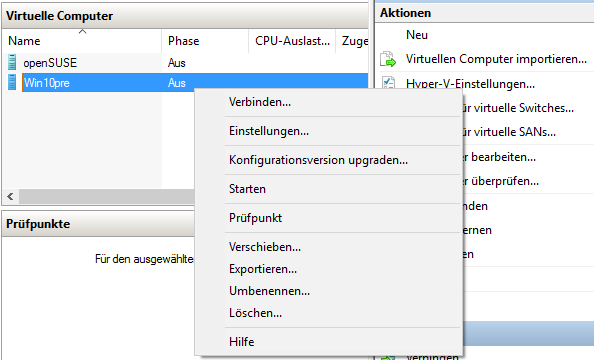
Task: Click the import virtual computer icon
Action: pos(388,59)
